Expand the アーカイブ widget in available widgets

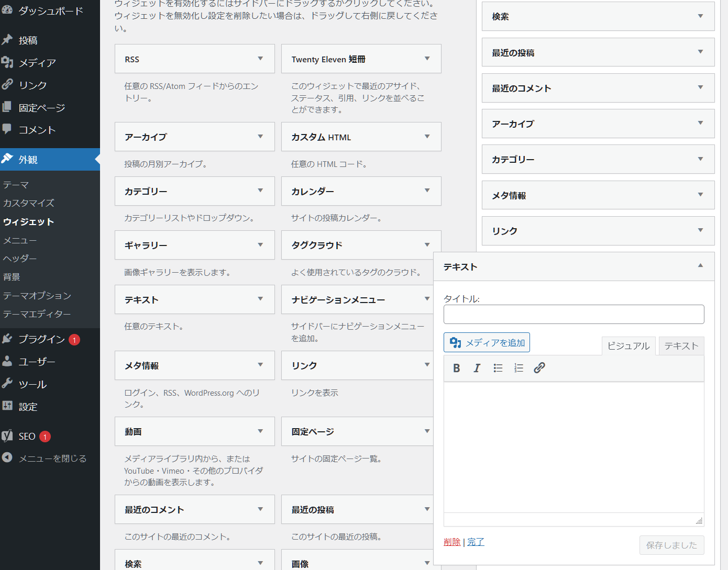260,137
